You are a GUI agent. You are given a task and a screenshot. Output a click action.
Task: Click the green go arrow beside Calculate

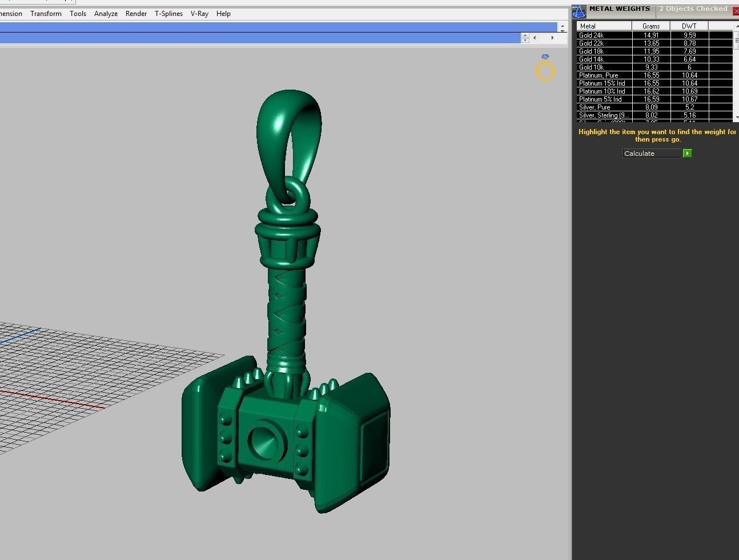(687, 153)
